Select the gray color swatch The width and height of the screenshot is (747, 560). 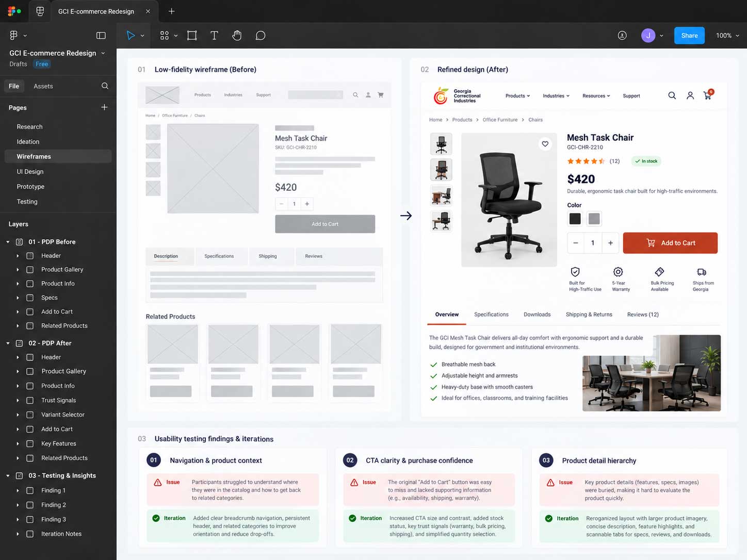point(594,219)
